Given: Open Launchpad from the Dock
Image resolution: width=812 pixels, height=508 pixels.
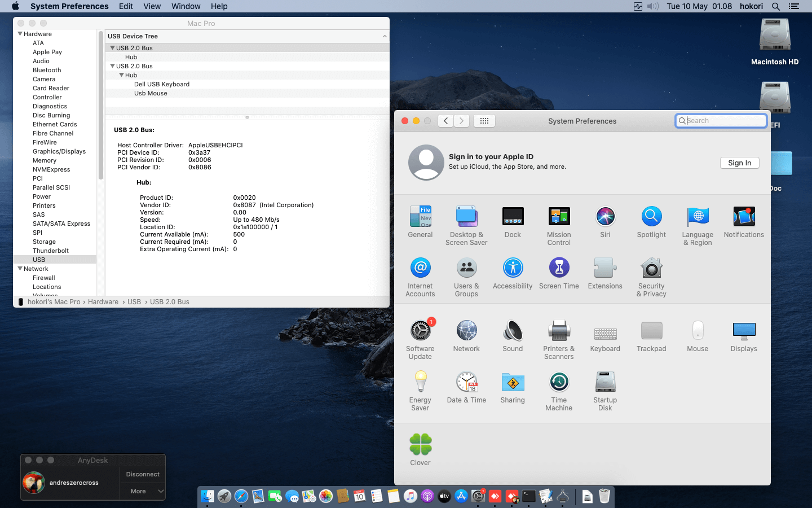Looking at the screenshot, I should point(224,496).
